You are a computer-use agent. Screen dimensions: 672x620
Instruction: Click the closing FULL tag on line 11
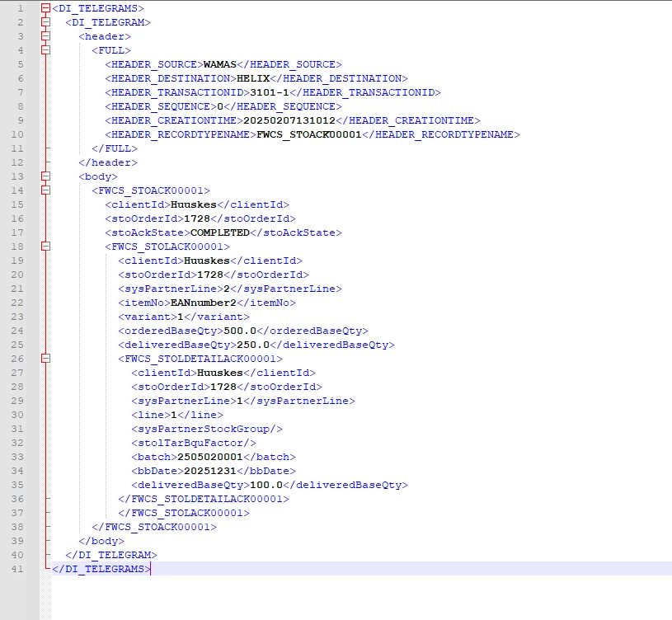[x=115, y=148]
